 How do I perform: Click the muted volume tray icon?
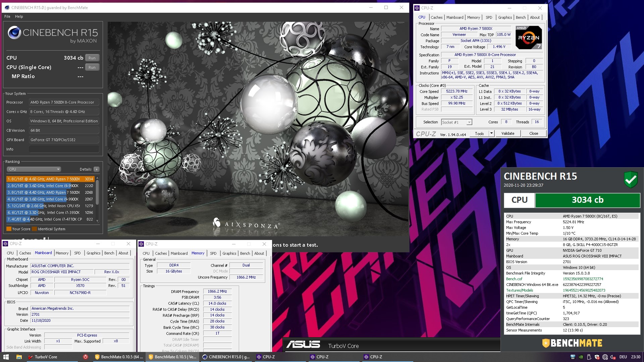tap(613, 357)
